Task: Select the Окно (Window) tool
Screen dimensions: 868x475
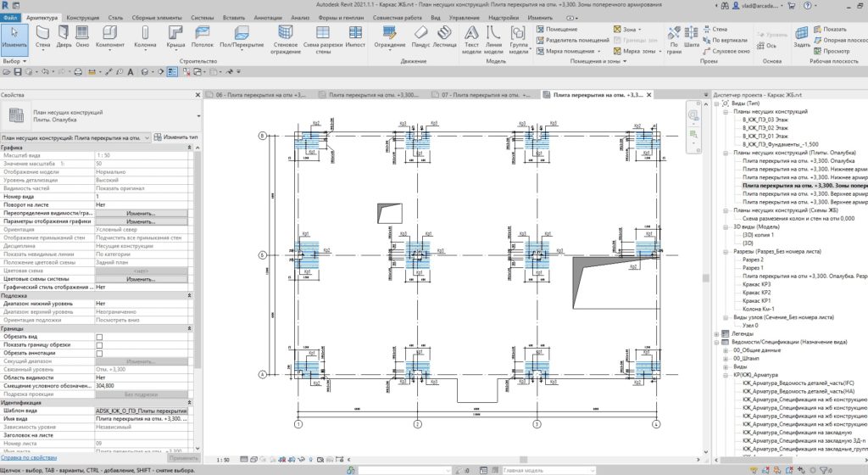Action: pos(84,35)
